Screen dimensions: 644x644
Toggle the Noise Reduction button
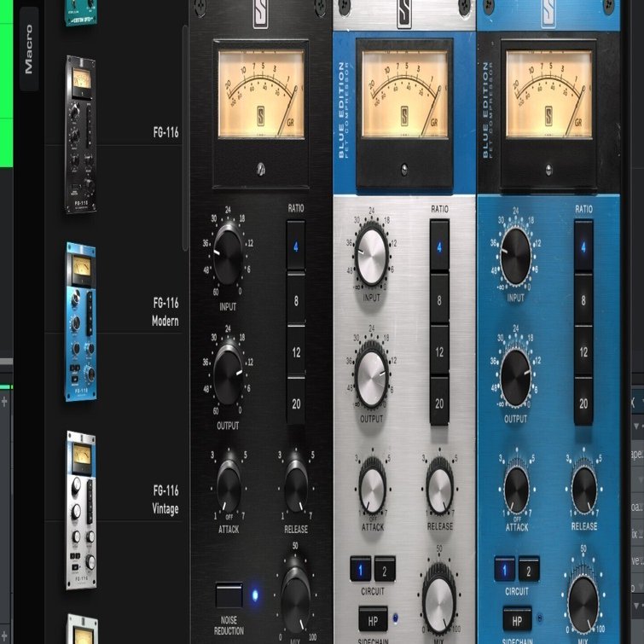(229, 595)
